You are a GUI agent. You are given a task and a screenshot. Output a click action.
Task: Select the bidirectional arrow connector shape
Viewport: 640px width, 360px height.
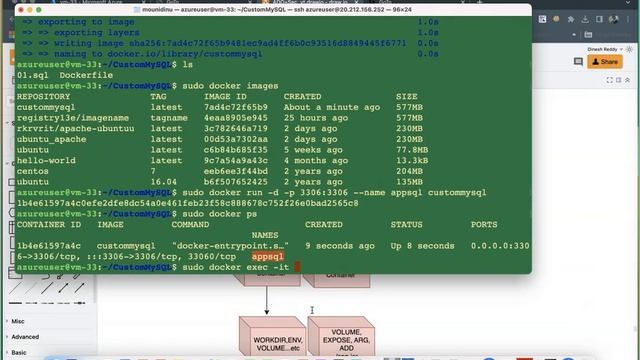(x=63, y=288)
